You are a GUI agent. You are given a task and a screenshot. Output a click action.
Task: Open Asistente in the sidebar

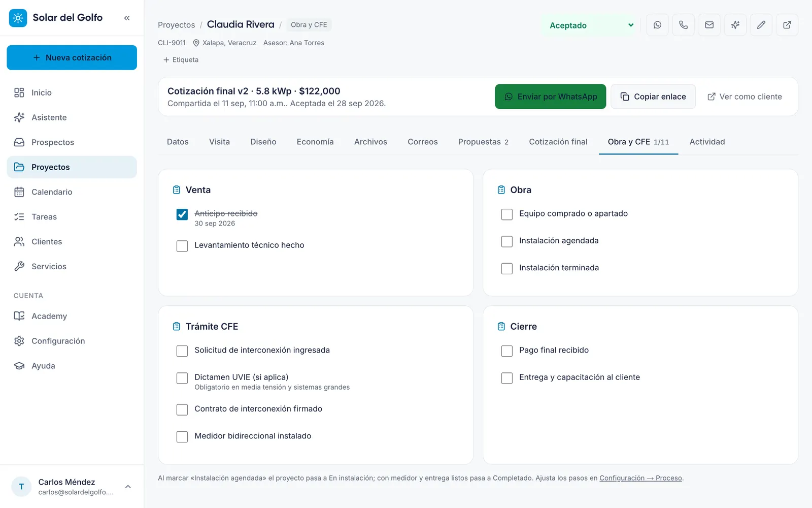72,117
